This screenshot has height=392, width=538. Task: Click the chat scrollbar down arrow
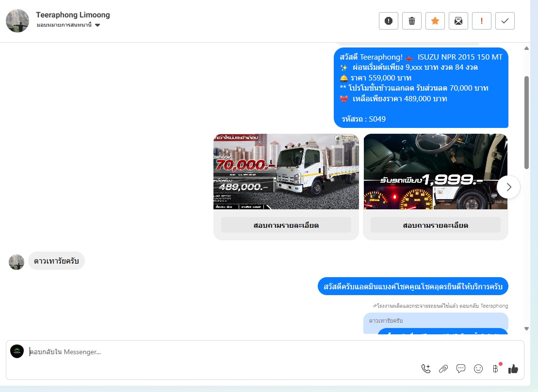[526, 329]
